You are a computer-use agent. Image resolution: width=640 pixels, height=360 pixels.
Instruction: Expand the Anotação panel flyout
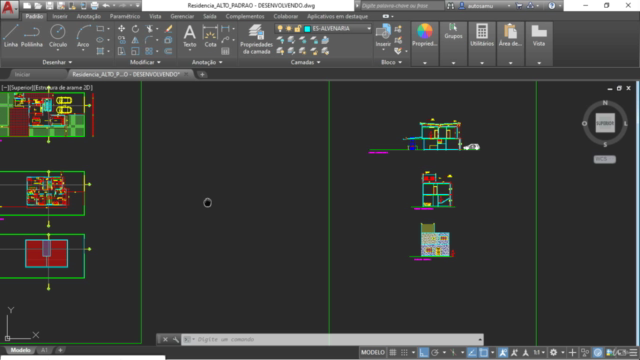point(207,62)
